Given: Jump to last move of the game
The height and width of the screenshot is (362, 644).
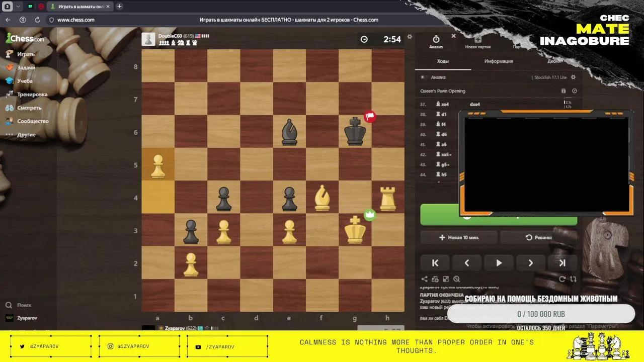Looking at the screenshot, I should click(562, 263).
